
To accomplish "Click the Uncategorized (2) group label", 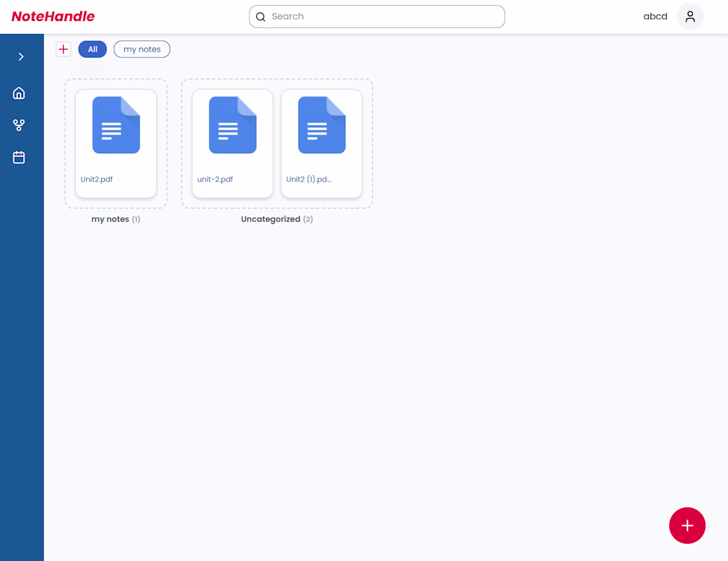I will click(x=277, y=219).
